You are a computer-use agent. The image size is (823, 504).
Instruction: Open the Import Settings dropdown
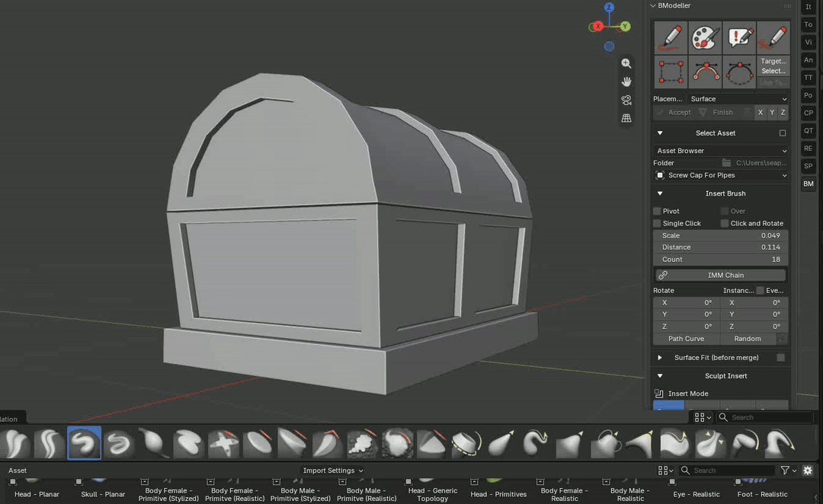point(333,471)
